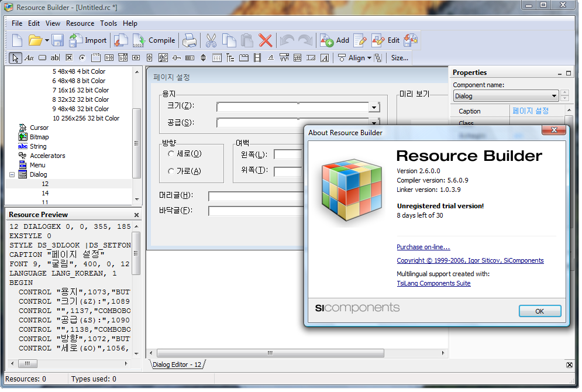This screenshot has width=582, height=392.
Task: Select the progress bar control tool
Action: tap(190, 58)
